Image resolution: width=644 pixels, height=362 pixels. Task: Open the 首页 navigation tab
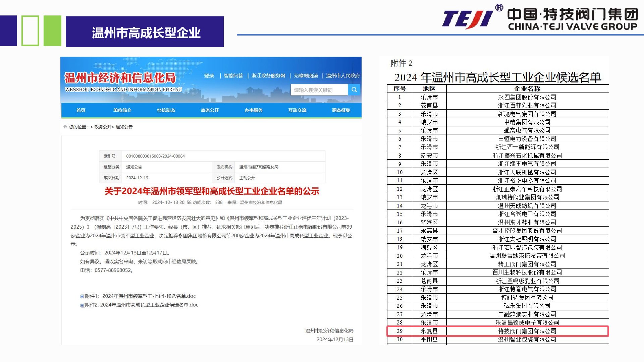tap(81, 110)
